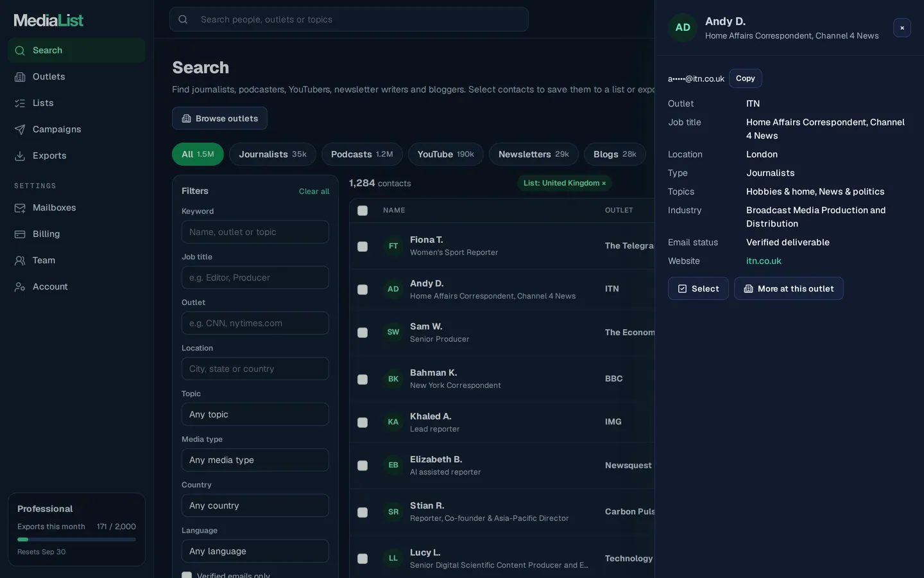The width and height of the screenshot is (924, 578).
Task: Click the magnifier icon in search bar
Action: pos(183,19)
